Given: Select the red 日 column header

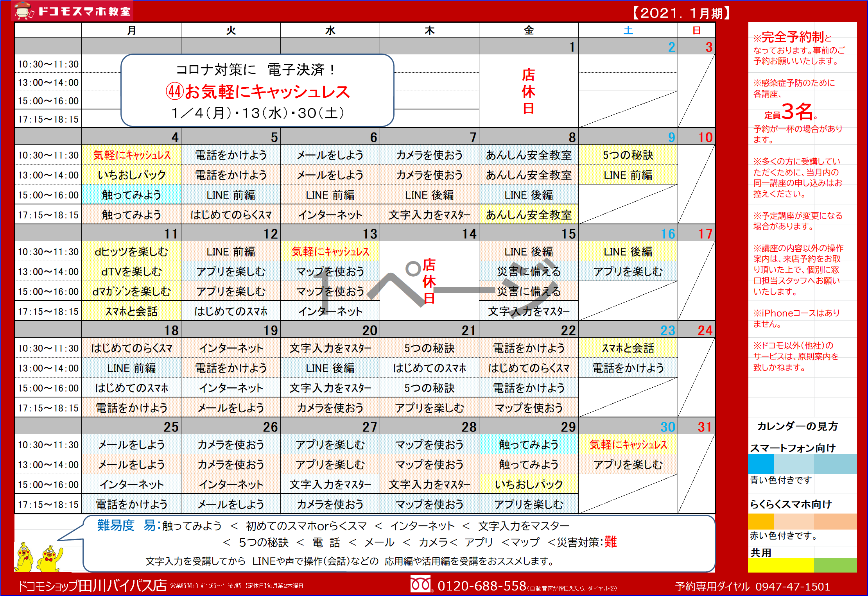Looking at the screenshot, I should click(696, 30).
